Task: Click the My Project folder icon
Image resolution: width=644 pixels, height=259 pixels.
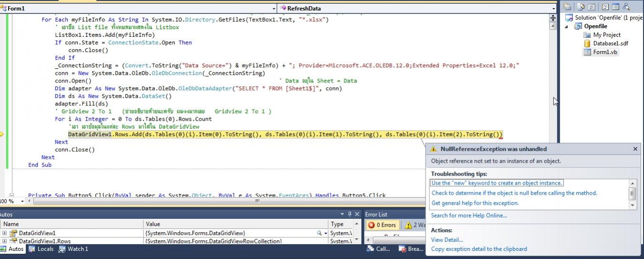Action: coord(587,35)
